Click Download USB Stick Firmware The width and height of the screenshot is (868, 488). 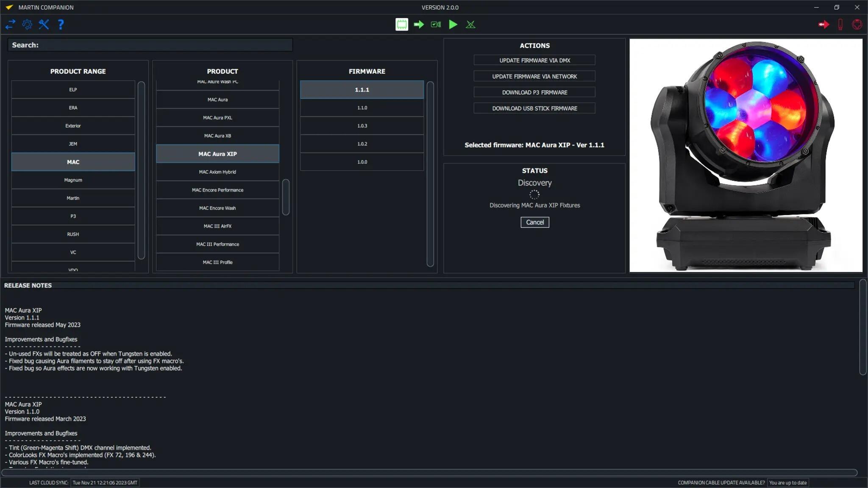pyautogui.click(x=534, y=108)
